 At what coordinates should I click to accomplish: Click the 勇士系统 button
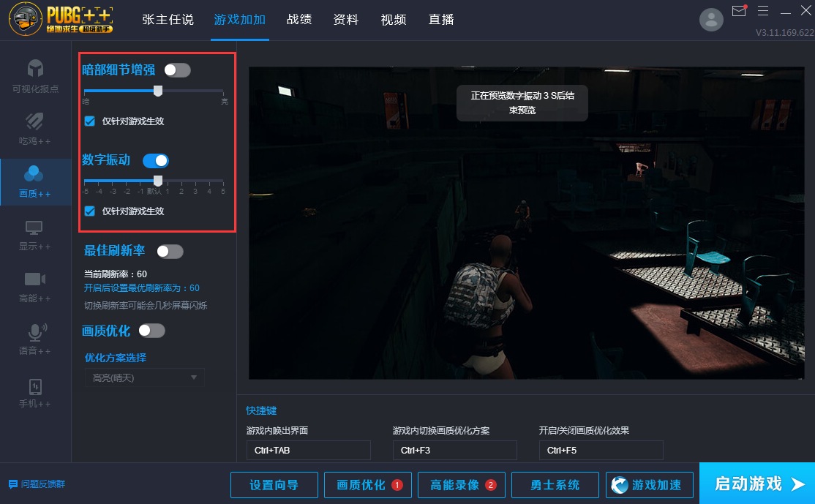pos(555,485)
